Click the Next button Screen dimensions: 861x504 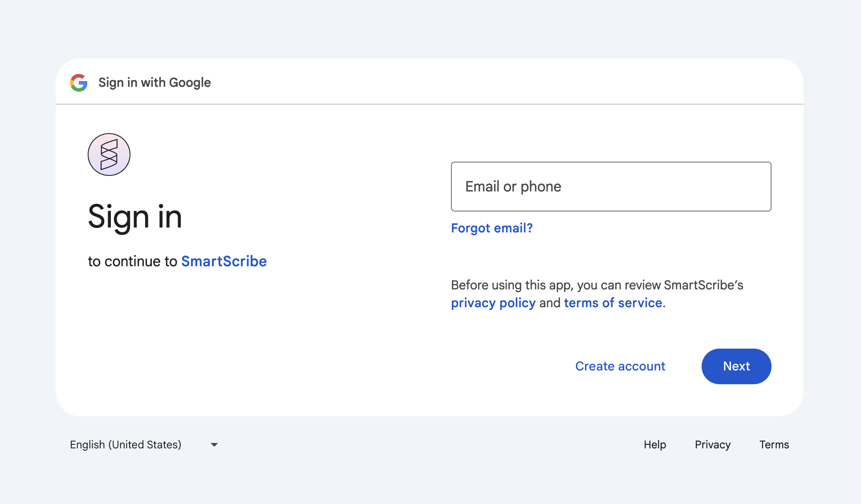coord(736,366)
